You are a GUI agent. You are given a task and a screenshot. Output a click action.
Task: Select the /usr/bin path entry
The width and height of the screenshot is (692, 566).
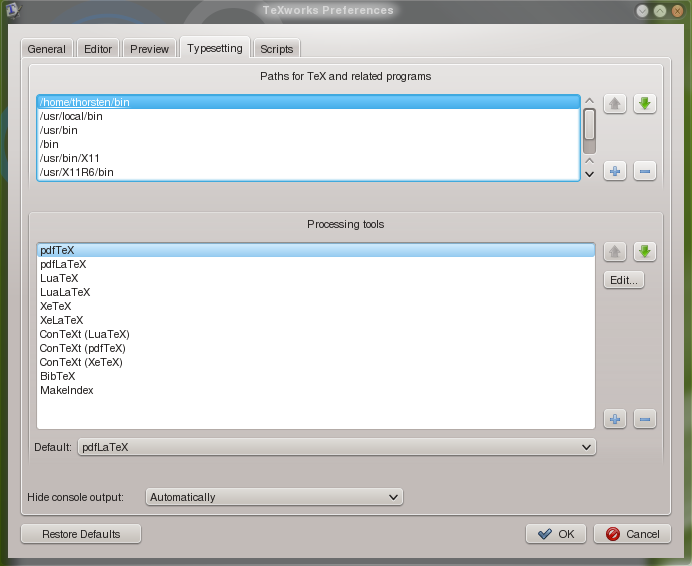(308, 130)
